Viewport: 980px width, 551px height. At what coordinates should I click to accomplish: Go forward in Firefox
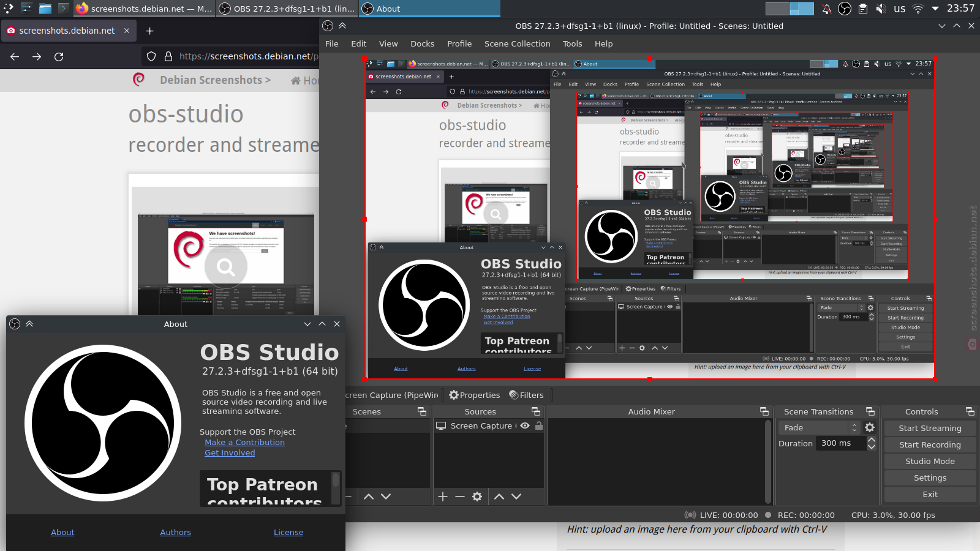[37, 56]
